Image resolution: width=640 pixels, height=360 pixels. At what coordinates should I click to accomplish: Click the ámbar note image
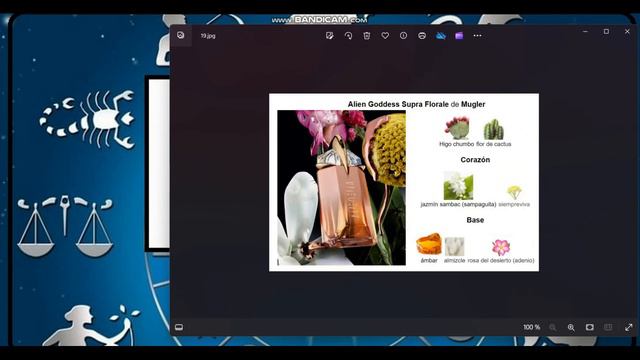click(429, 244)
